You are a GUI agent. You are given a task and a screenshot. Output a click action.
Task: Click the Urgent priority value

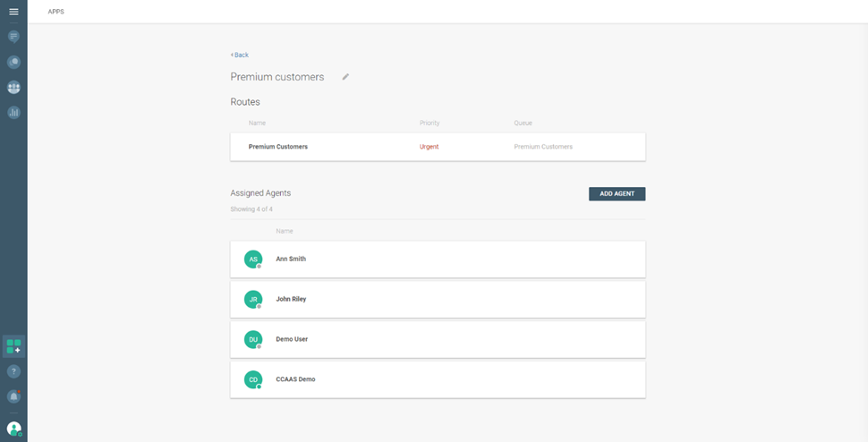pos(430,147)
